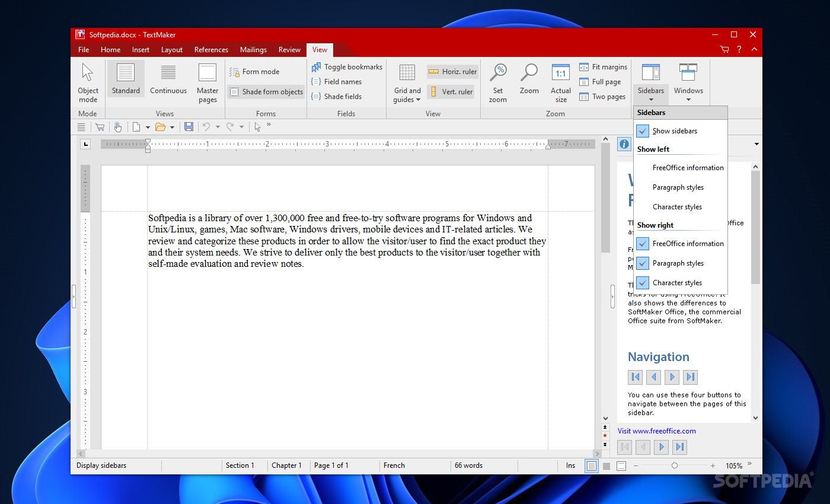The width and height of the screenshot is (830, 504).
Task: Switch to the Layout tab
Action: coord(172,50)
